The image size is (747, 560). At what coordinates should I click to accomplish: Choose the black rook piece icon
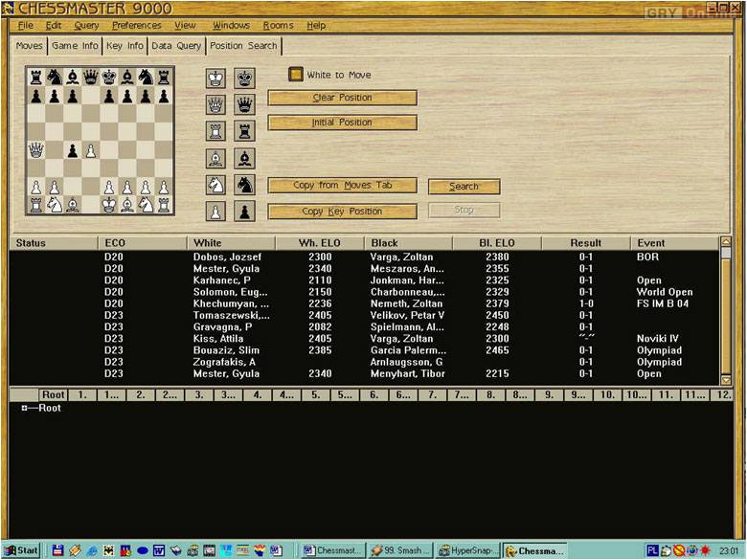tap(244, 131)
